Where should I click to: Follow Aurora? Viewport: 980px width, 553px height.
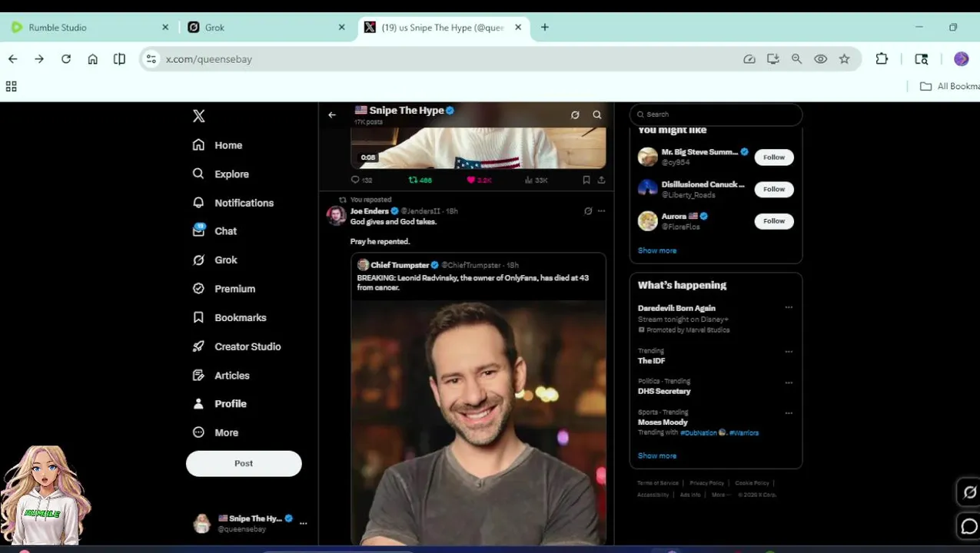pyautogui.click(x=774, y=221)
